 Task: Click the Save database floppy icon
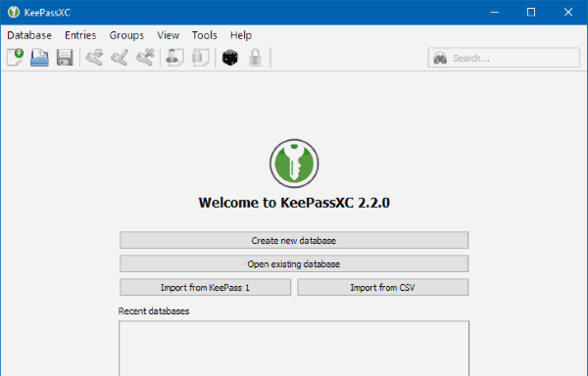tap(65, 58)
